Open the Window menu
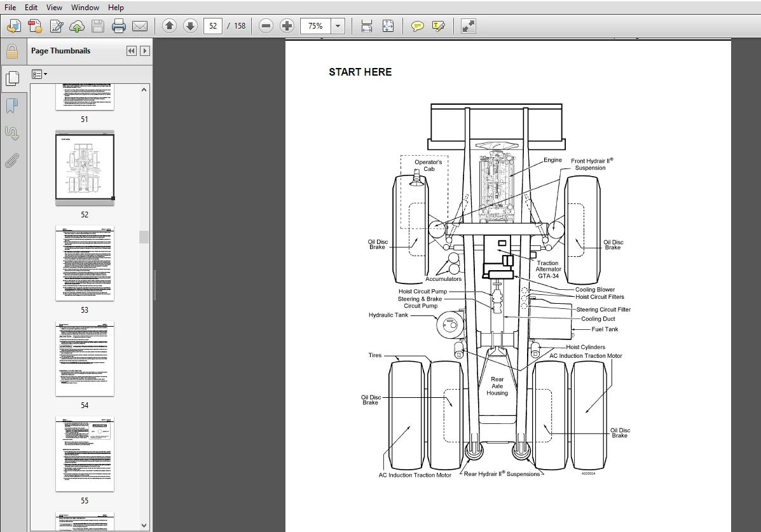 pos(85,7)
